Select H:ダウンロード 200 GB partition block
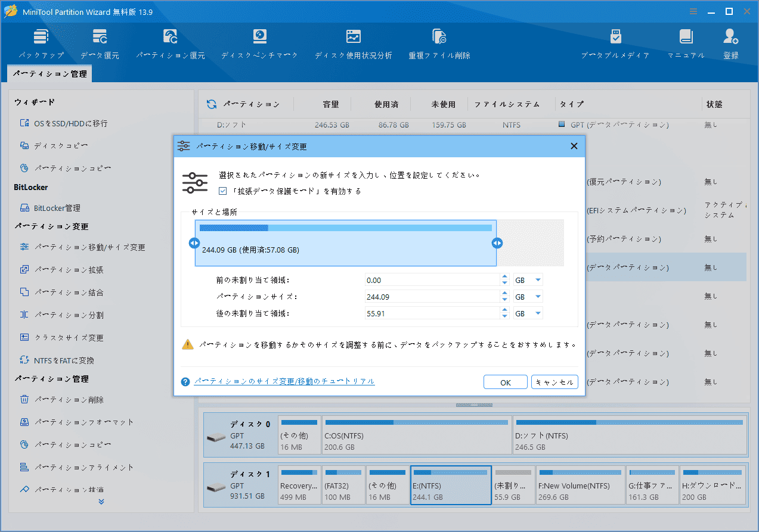Viewport: 759px width, 532px height. (x=713, y=485)
